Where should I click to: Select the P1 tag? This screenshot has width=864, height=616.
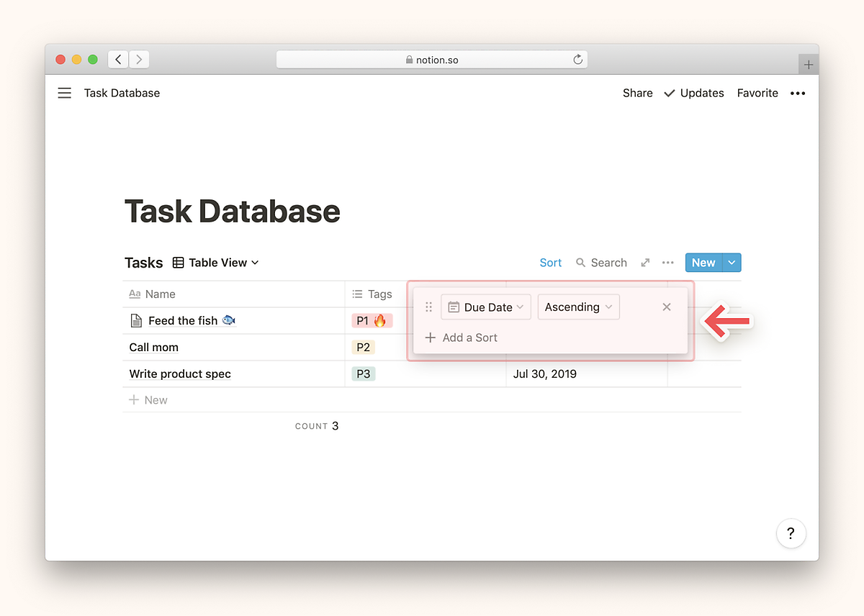tap(372, 321)
